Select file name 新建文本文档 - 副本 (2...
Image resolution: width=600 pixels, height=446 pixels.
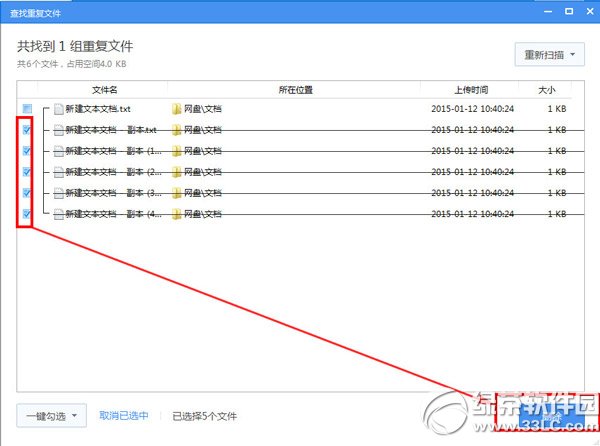point(113,172)
